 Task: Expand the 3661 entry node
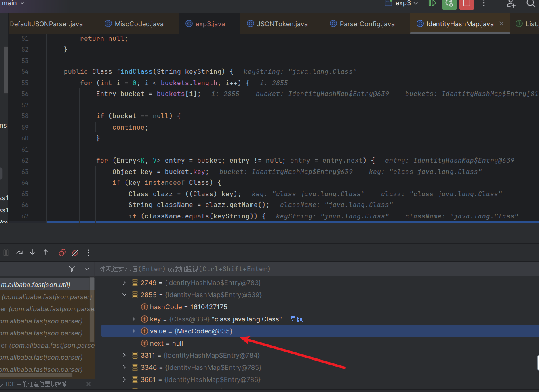click(124, 379)
